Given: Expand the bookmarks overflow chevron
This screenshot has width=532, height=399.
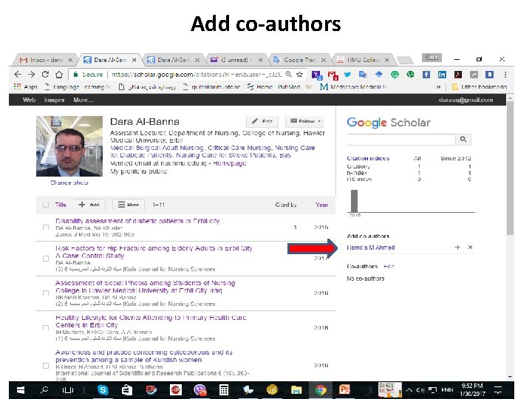Looking at the screenshot, I should (438, 87).
